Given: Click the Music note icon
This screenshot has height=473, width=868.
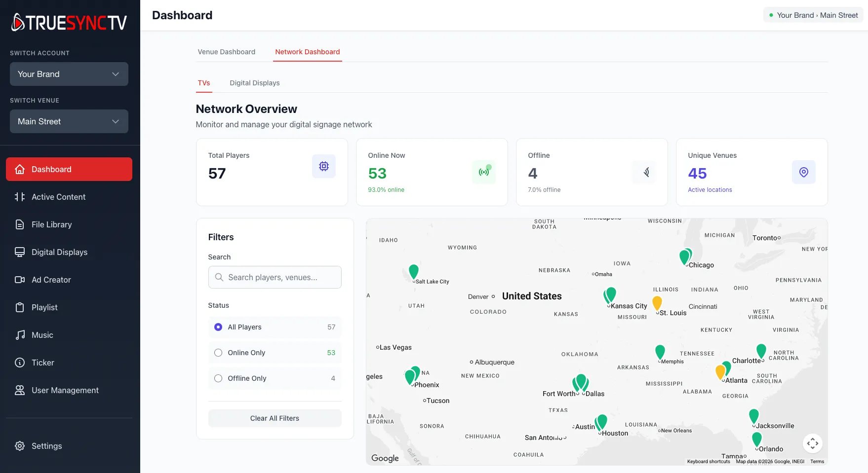Looking at the screenshot, I should 20,335.
